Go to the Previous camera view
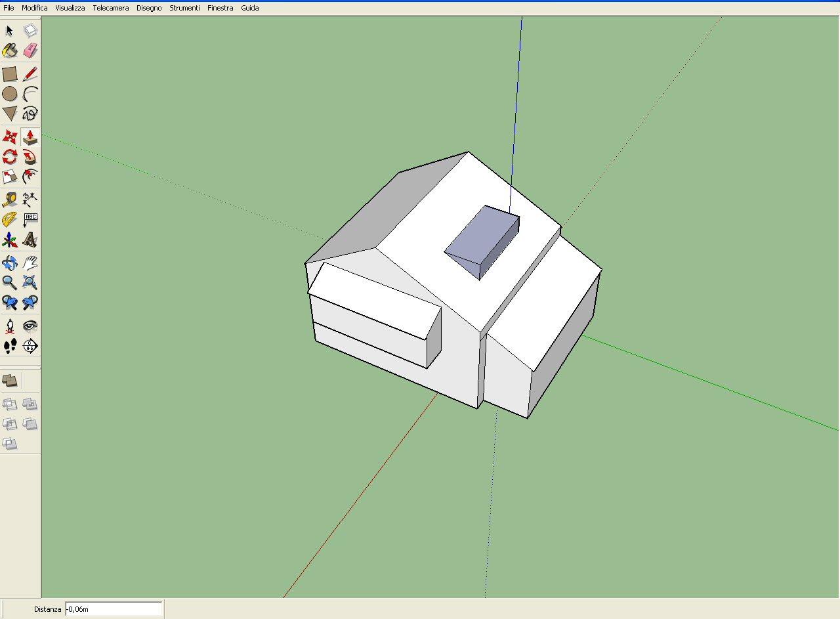Viewport: 840px width, 619px height. pos(10,303)
